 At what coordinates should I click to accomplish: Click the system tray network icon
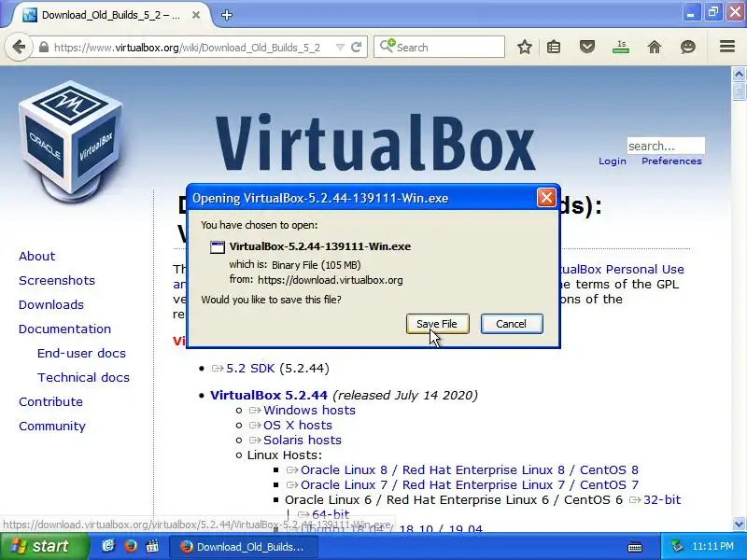pos(676,546)
